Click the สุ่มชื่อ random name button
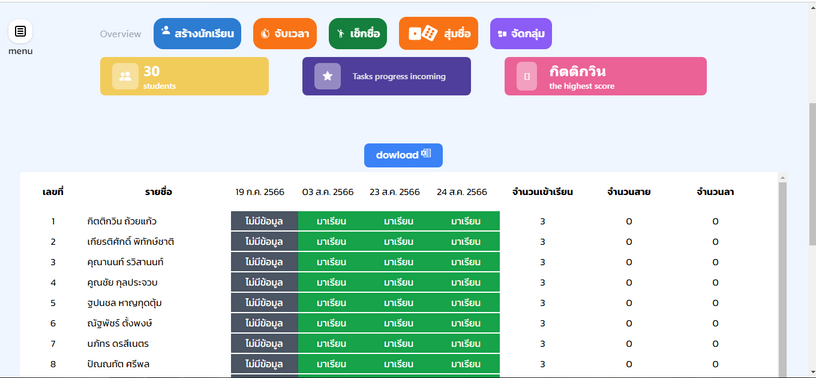816x378 pixels. (x=439, y=33)
